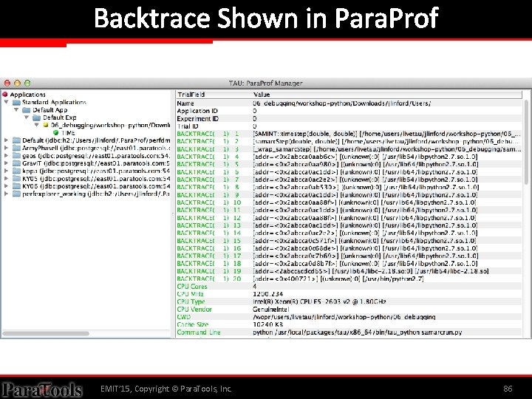Viewport: 532px width, 399px height.
Task: Select the Standard Applications tree label
Action: 54,102
